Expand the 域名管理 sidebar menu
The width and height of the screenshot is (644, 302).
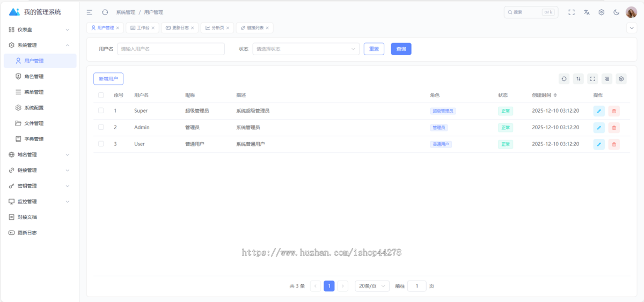click(x=40, y=154)
